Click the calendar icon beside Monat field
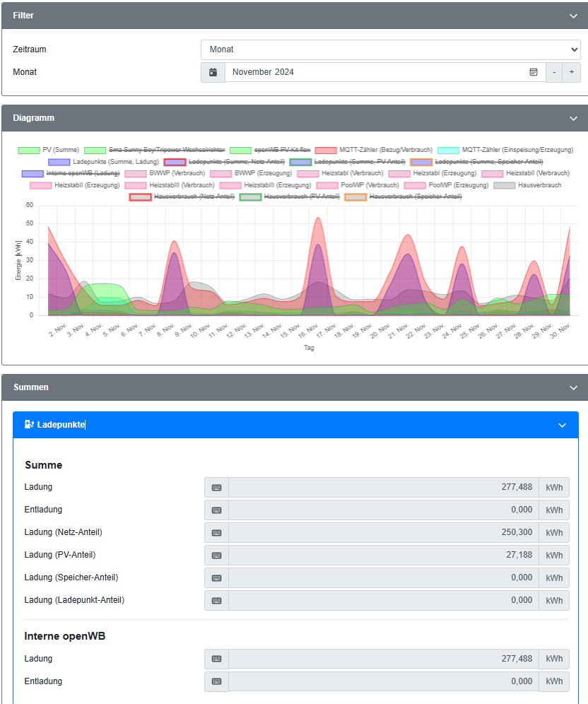The height and width of the screenshot is (704, 588). click(213, 72)
